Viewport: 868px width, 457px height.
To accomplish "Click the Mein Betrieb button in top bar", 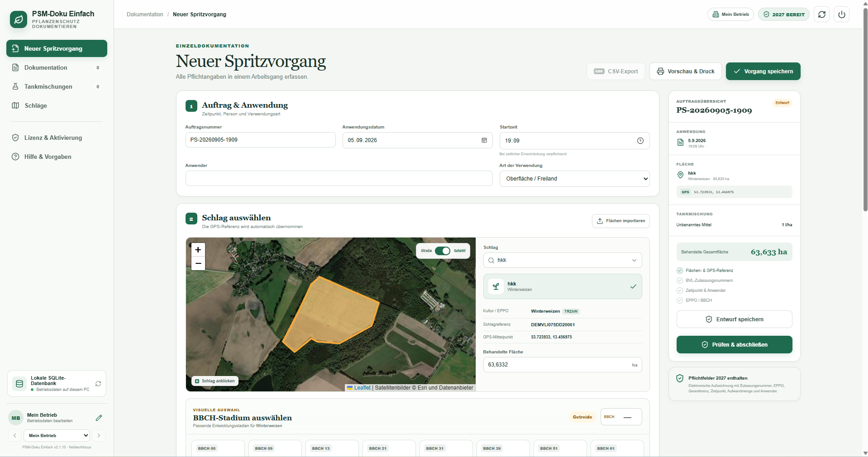I will point(730,14).
